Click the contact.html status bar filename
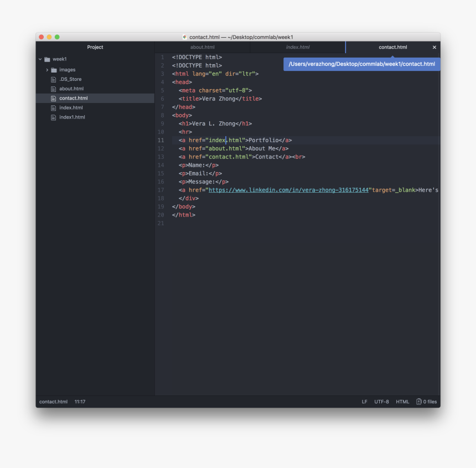The width and height of the screenshot is (476, 468). [x=54, y=402]
